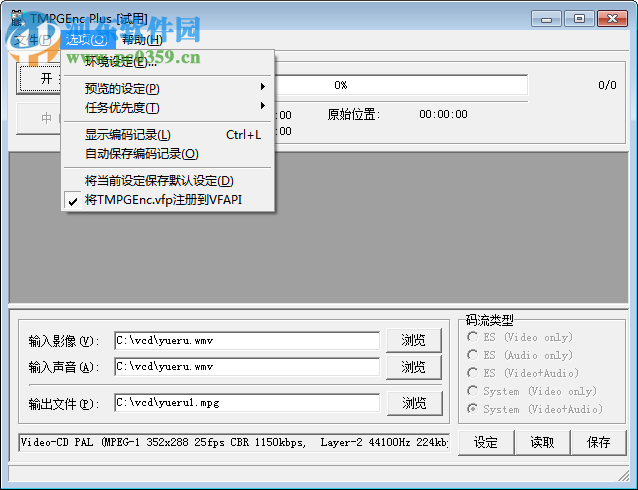Browse for 输入声音 audio file
The width and height of the screenshot is (638, 490).
(413, 367)
